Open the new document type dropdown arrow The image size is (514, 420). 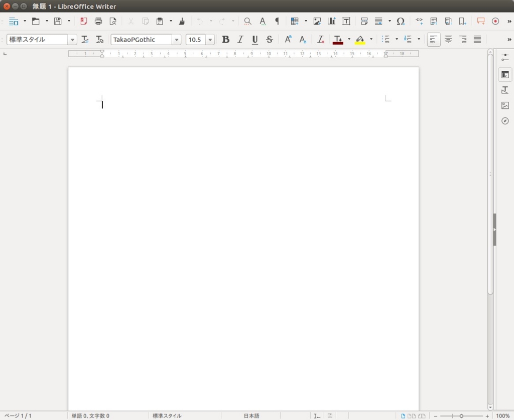(x=25, y=21)
